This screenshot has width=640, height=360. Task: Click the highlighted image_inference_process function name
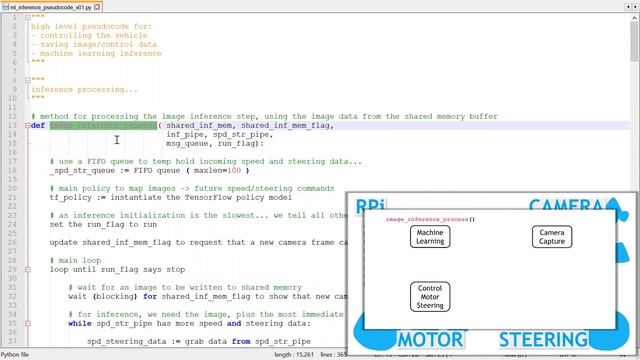(x=103, y=125)
